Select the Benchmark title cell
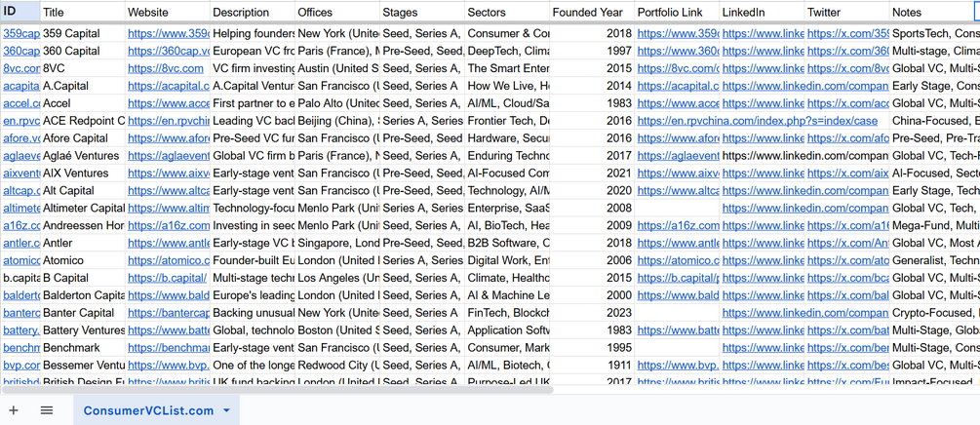Viewport: 980px width, 425px height. pyautogui.click(x=83, y=348)
